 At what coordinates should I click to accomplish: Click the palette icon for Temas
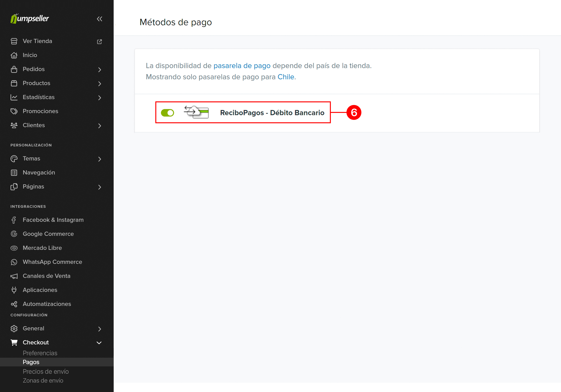[x=14, y=159]
